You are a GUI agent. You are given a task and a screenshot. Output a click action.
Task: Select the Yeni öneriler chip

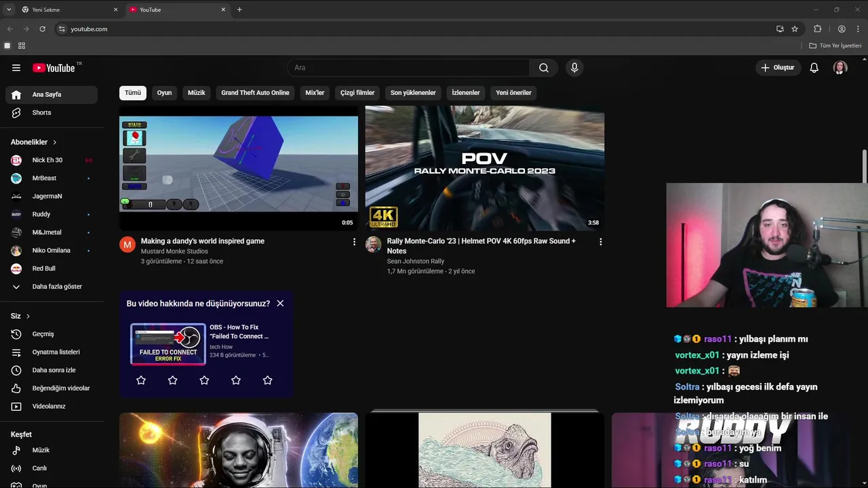(514, 93)
